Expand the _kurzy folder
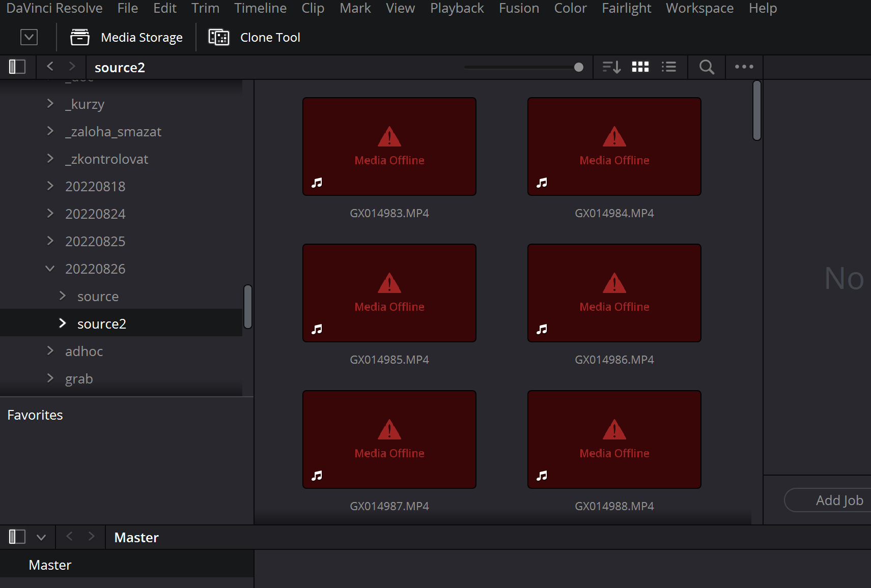This screenshot has height=588, width=871. tap(50, 104)
